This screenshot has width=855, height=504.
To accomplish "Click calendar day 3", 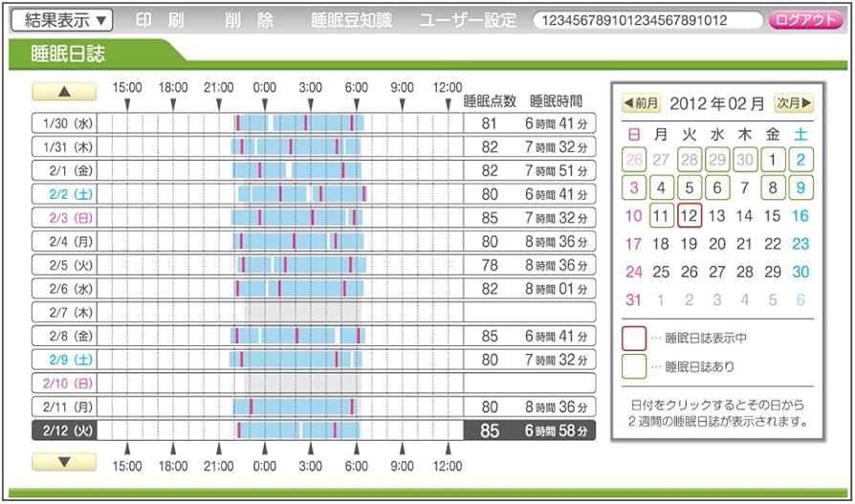I will pos(634,187).
